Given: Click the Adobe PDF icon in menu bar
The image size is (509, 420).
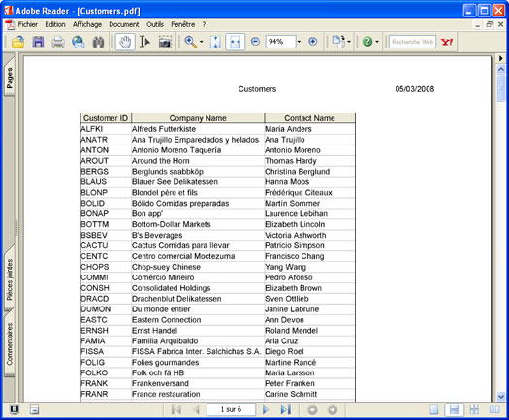Looking at the screenshot, I should (11, 24).
